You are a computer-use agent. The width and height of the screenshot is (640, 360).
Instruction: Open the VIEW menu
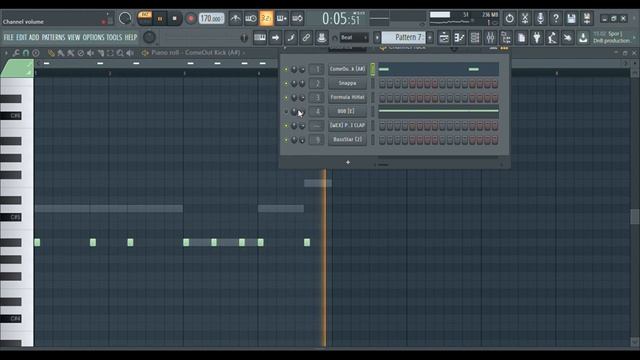coord(74,38)
